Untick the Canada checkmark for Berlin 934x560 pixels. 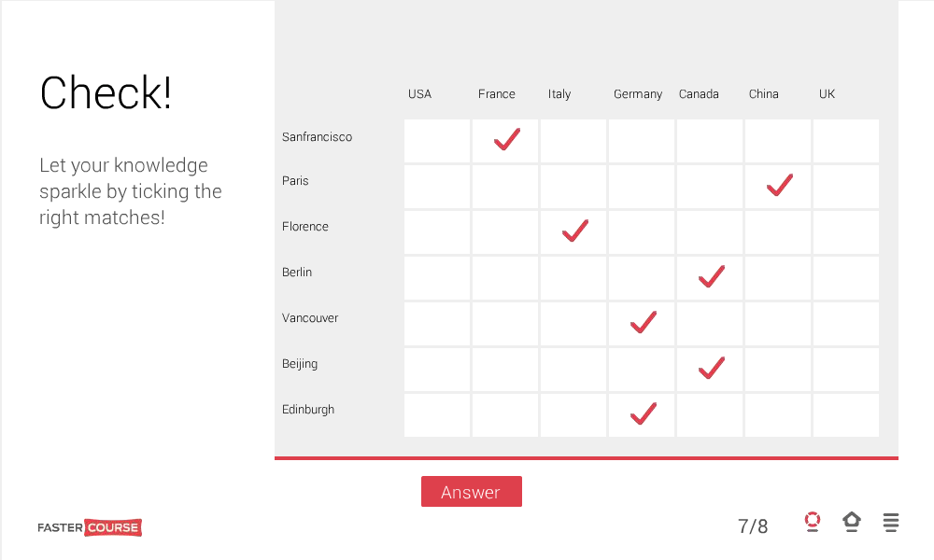pos(710,278)
